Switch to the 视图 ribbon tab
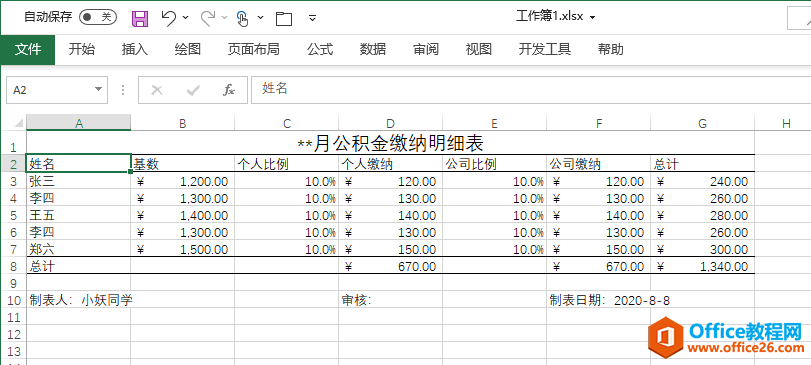The width and height of the screenshot is (811, 365). click(x=478, y=50)
